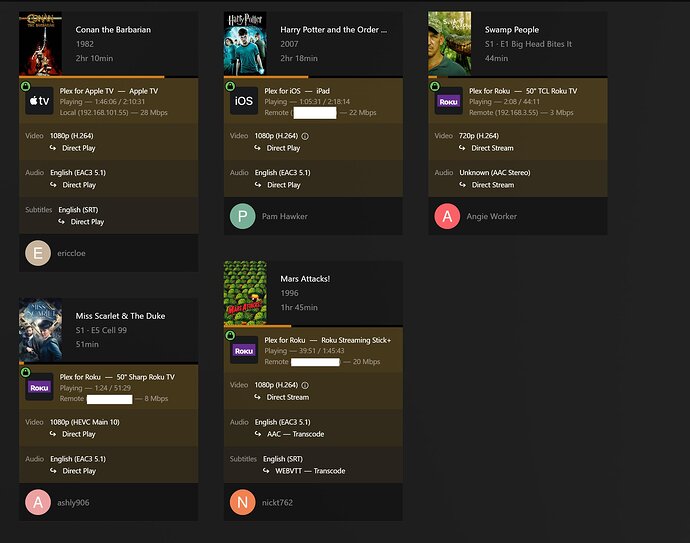The width and height of the screenshot is (690, 543).
Task: Open nickt762 user avatar
Action: click(x=242, y=502)
